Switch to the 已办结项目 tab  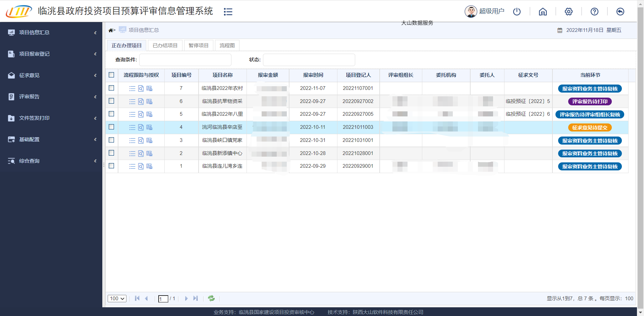click(165, 45)
